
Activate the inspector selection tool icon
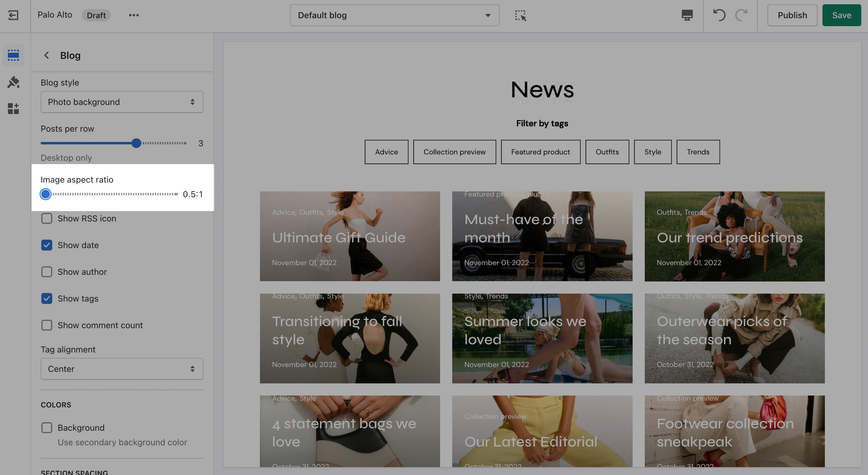(520, 15)
